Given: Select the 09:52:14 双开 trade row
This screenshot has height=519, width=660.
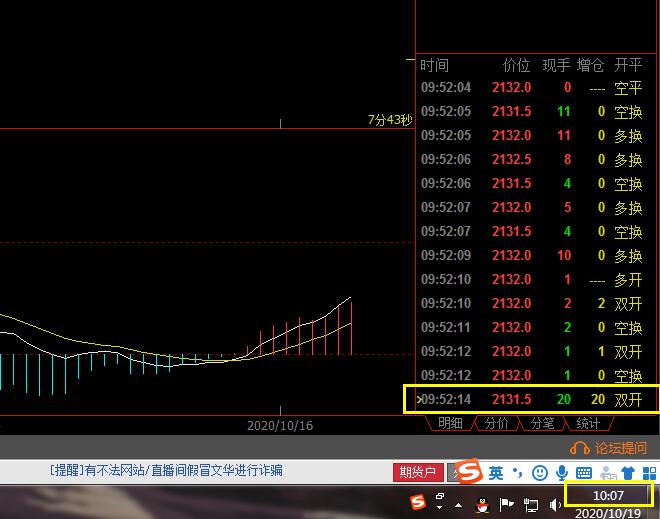Looking at the screenshot, I should (531, 399).
